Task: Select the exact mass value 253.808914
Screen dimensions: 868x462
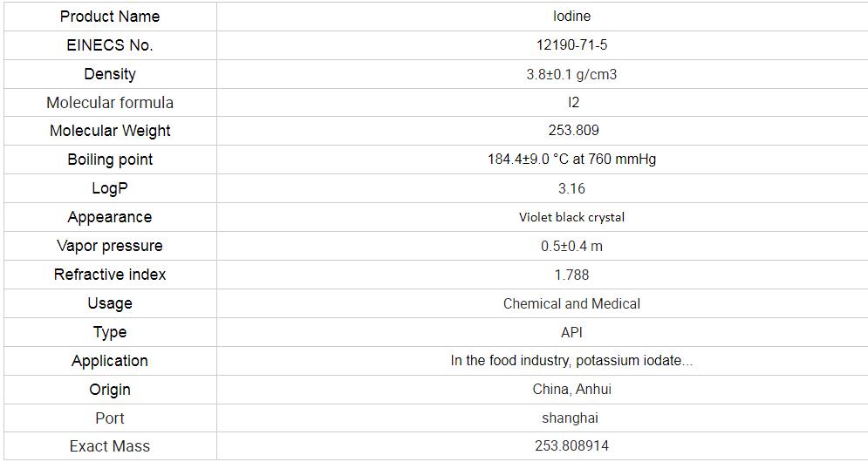Action: point(571,446)
